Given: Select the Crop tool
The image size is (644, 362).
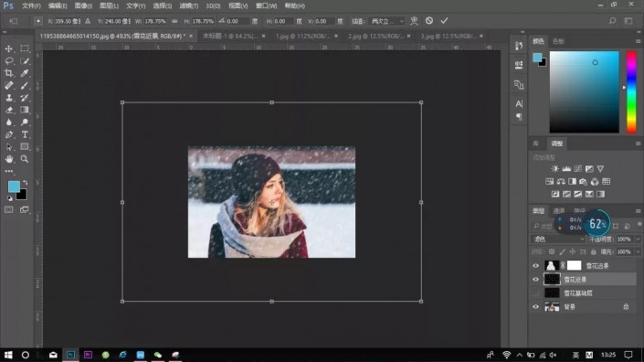Looking at the screenshot, I should click(x=8, y=73).
